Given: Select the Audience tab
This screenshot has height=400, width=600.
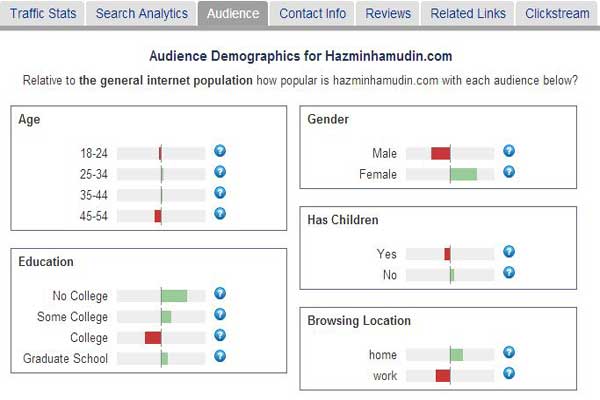Looking at the screenshot, I should tap(233, 14).
